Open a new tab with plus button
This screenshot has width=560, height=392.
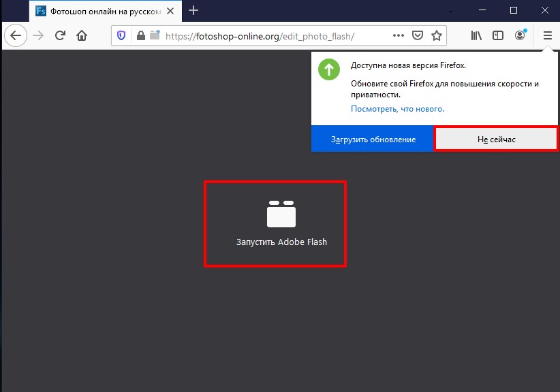pos(193,10)
